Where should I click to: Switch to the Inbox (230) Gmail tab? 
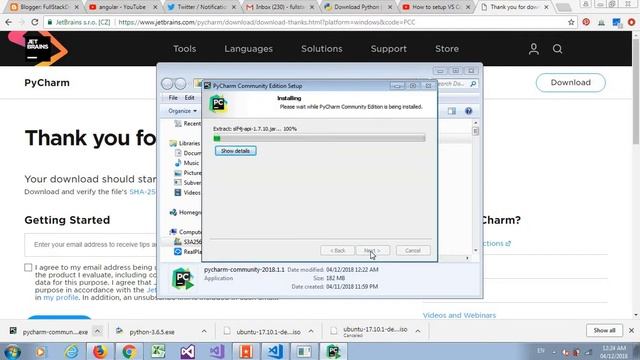(279, 7)
